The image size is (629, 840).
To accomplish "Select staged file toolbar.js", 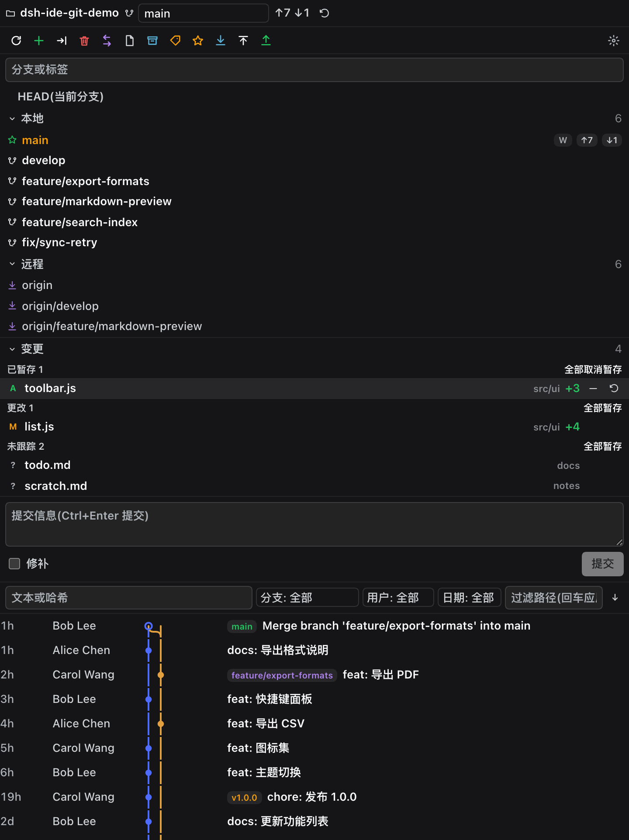I will pyautogui.click(x=314, y=389).
